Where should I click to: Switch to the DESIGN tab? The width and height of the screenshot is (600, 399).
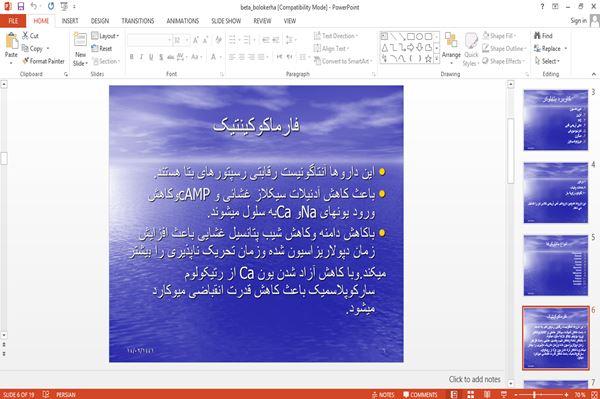(x=99, y=21)
